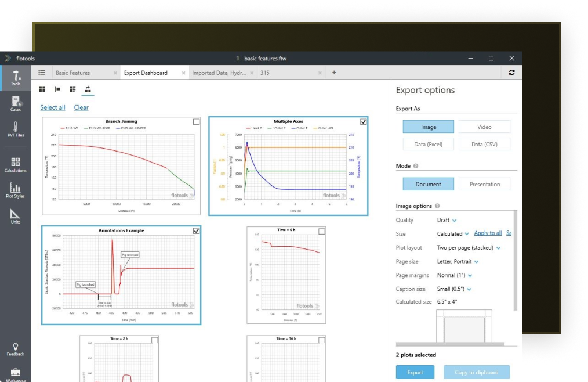
Task: Switch to the Basic Features tab
Action: click(x=73, y=73)
